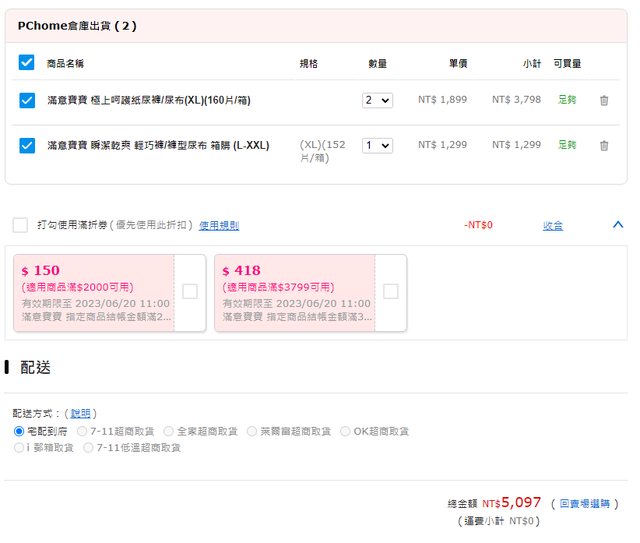
Task: Open quantity dropdown for 極上呵護紙尿褲
Action: 378,100
